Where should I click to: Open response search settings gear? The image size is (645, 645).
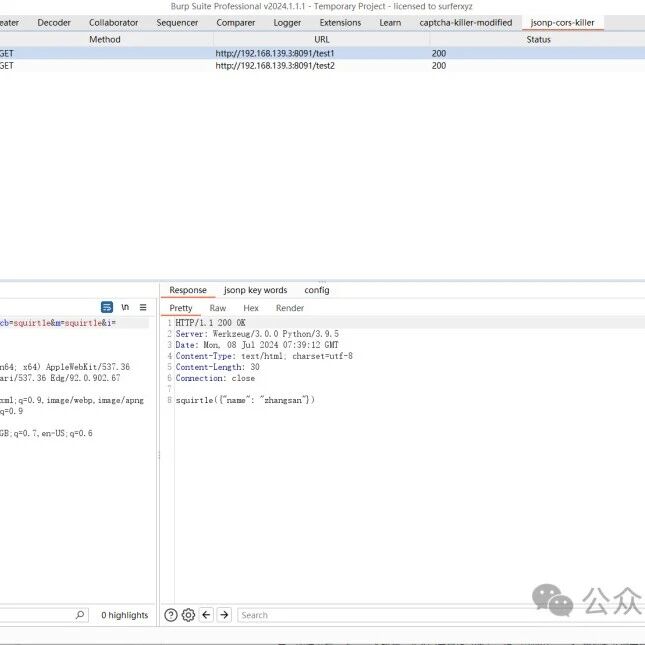click(x=188, y=615)
